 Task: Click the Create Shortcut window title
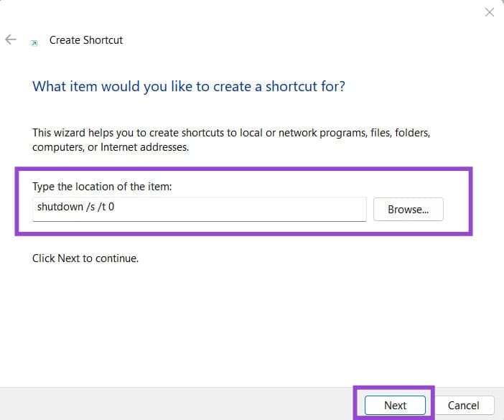(x=86, y=40)
